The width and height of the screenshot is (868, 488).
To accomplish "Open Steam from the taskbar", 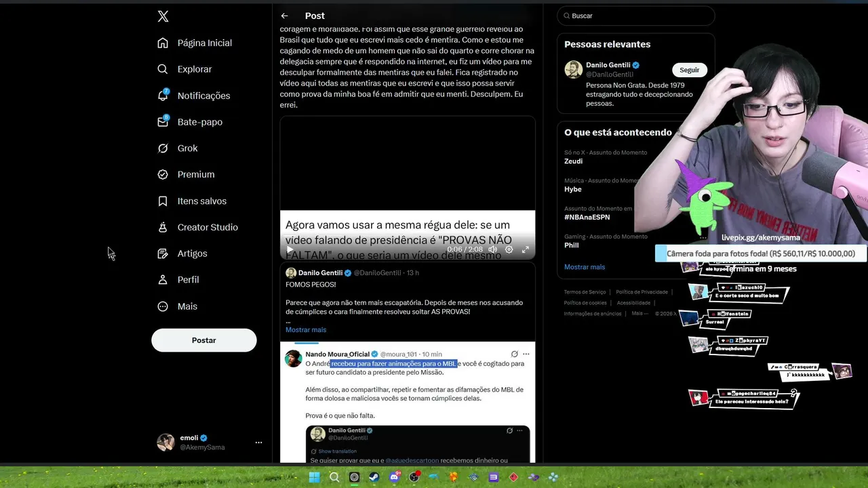I will tap(374, 477).
